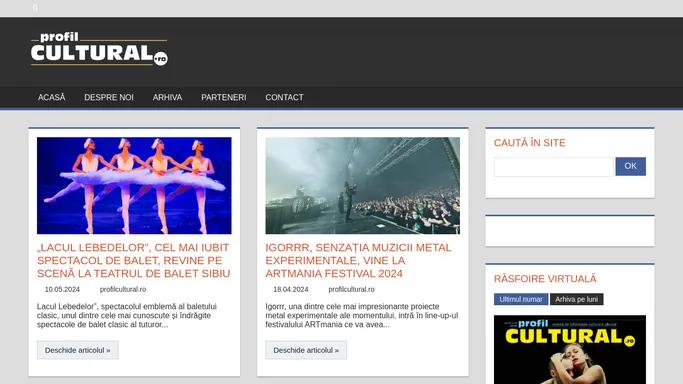
Task: Click the CAUTĂ ÎN SITE heading
Action: coord(530,143)
